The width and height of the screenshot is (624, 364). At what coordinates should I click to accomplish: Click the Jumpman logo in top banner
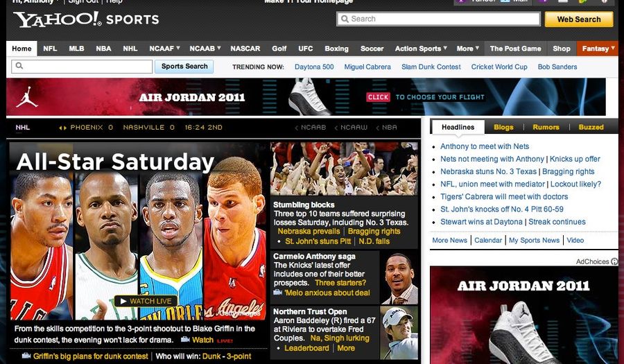tap(27, 97)
